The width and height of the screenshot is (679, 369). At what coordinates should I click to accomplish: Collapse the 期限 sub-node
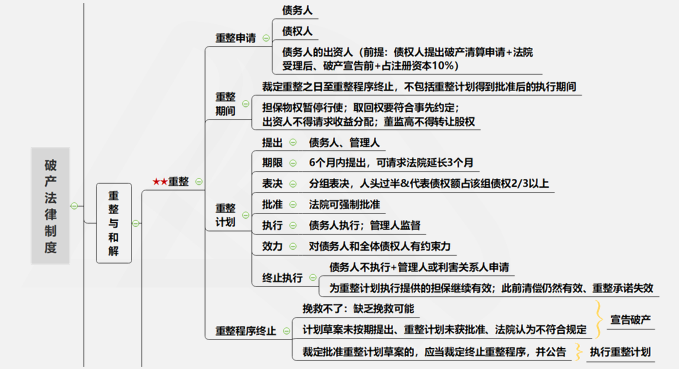[x=293, y=163]
